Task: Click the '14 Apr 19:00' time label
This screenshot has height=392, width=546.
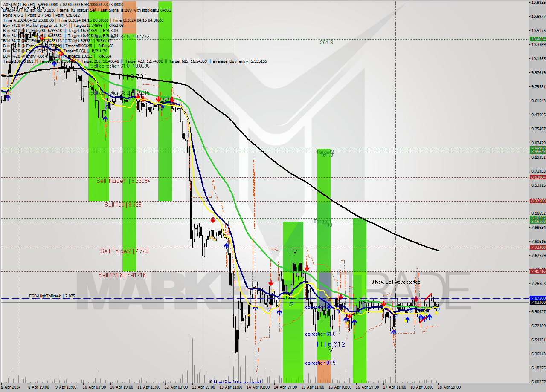Action: 285,387
